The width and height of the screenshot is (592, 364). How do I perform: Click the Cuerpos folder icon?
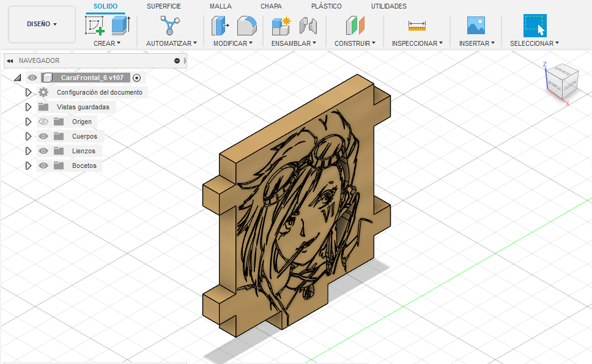click(x=59, y=136)
